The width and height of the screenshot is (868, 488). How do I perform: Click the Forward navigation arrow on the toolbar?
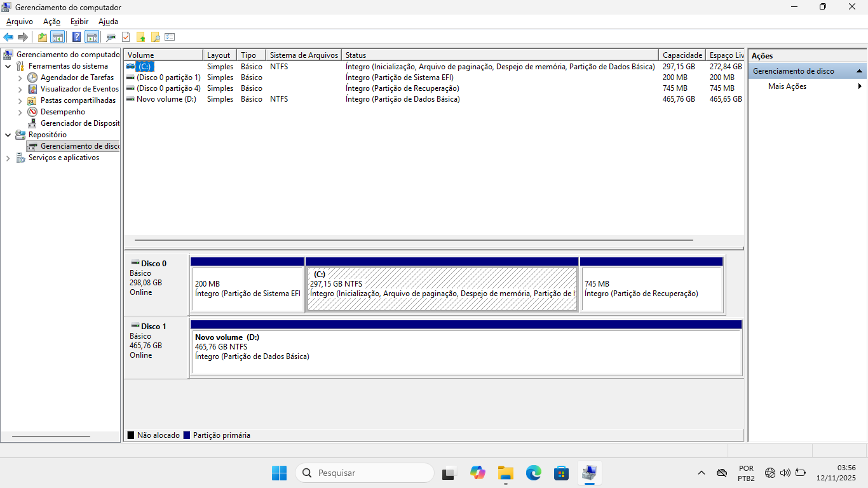(x=22, y=37)
